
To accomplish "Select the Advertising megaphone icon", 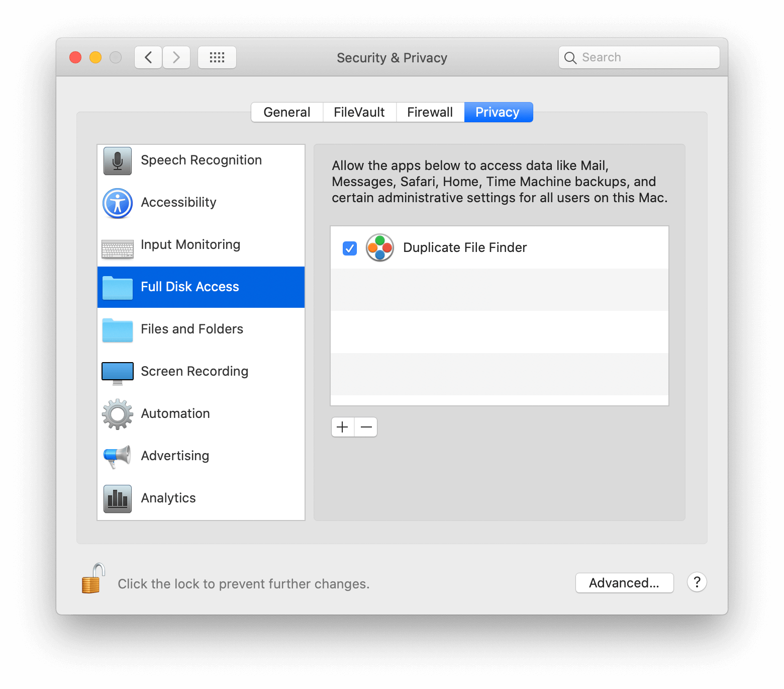I will pos(117,456).
